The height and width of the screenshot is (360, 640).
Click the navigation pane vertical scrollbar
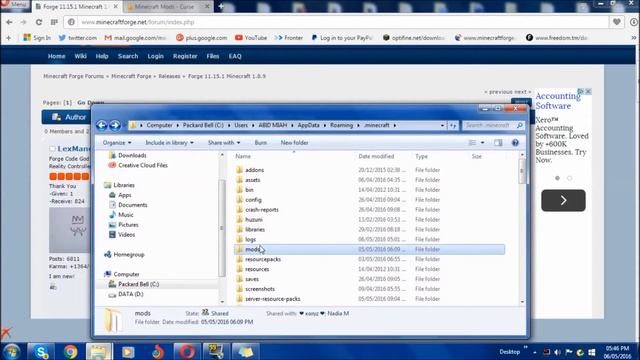click(222, 229)
